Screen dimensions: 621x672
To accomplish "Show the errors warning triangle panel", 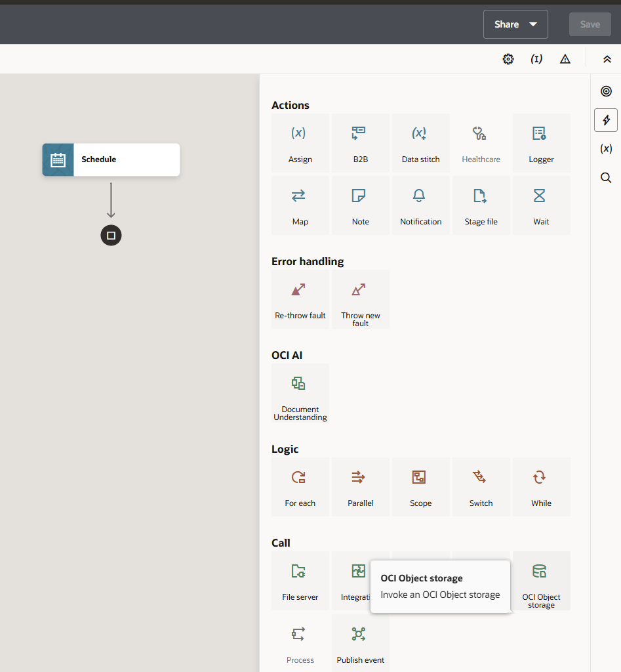I will 565,59.
